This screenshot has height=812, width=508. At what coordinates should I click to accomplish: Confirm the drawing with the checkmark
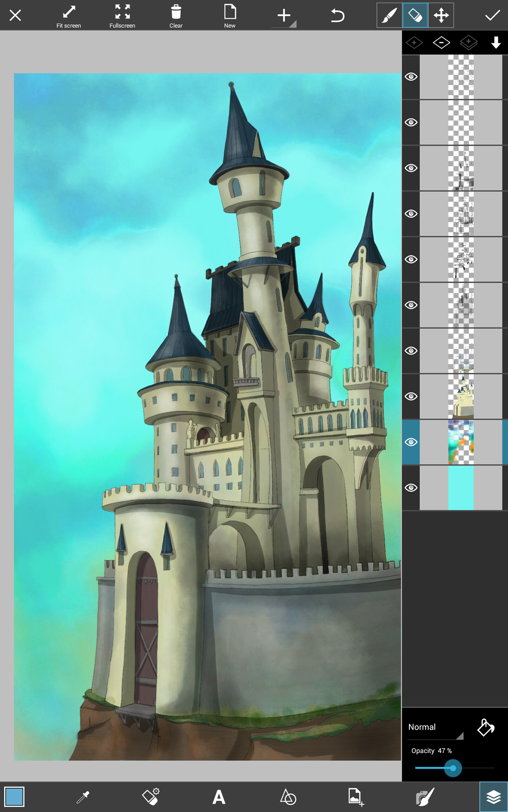pos(492,16)
